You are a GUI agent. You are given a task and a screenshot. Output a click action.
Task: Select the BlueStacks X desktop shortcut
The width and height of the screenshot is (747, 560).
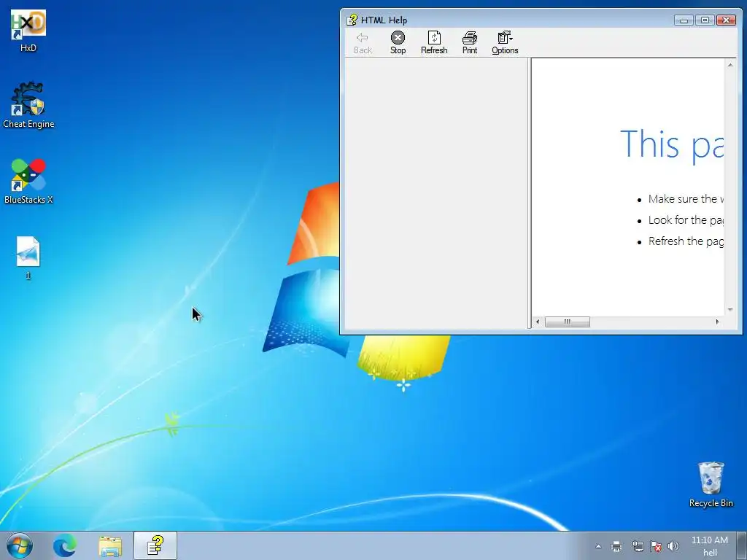click(28, 182)
